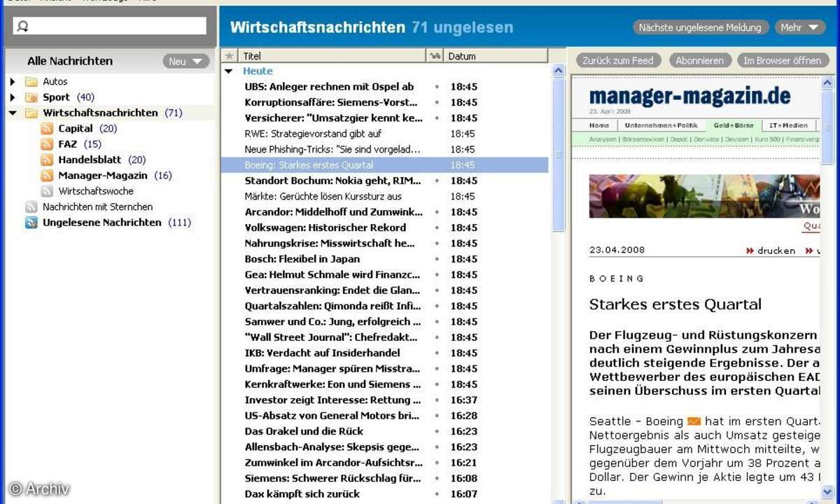Open 'Boeing: Starkes erstes Quartal' row
The image size is (840, 504).
click(x=384, y=165)
